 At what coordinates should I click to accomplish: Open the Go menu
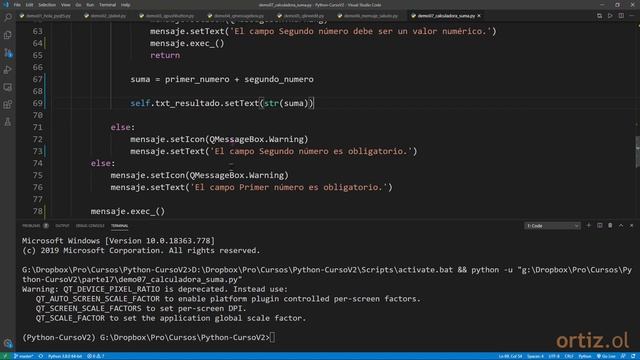(78, 5)
